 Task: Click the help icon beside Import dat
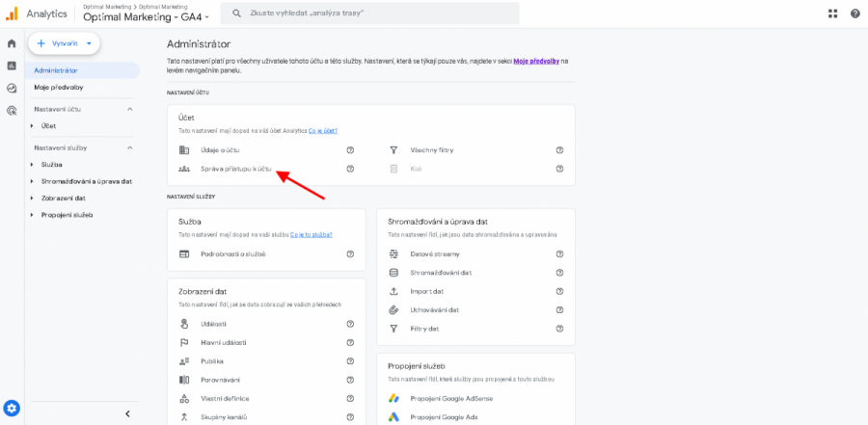(559, 291)
